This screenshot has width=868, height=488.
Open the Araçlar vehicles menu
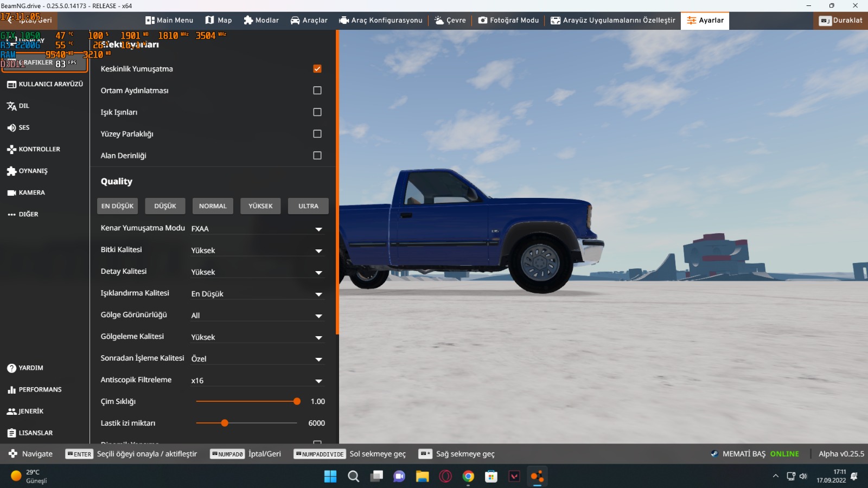tap(309, 21)
